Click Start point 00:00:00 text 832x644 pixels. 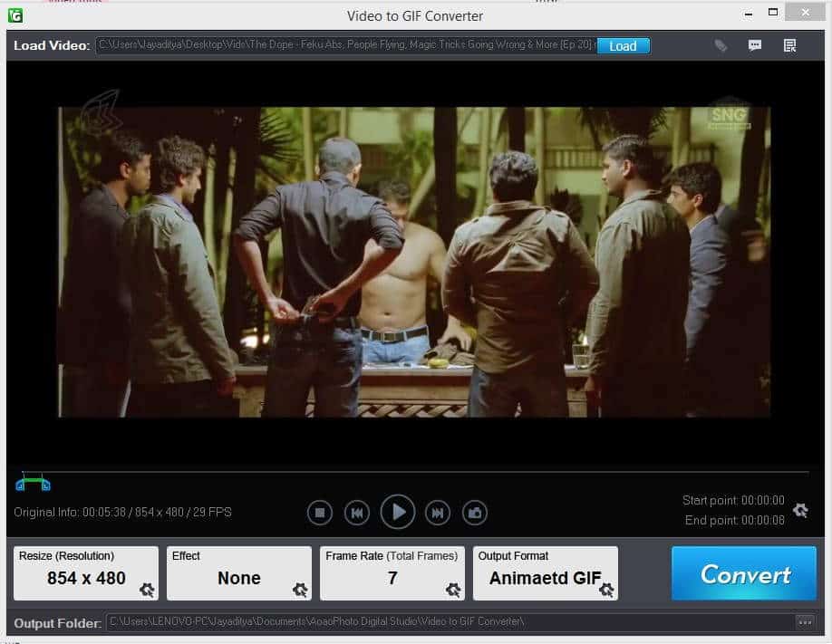(733, 500)
